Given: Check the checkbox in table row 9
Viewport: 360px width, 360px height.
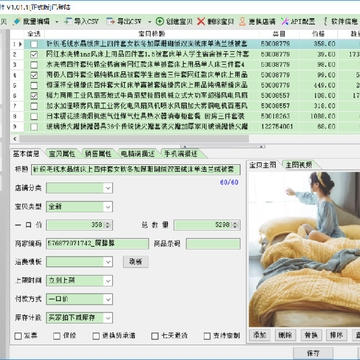Looking at the screenshot, I should (x=34, y=127).
